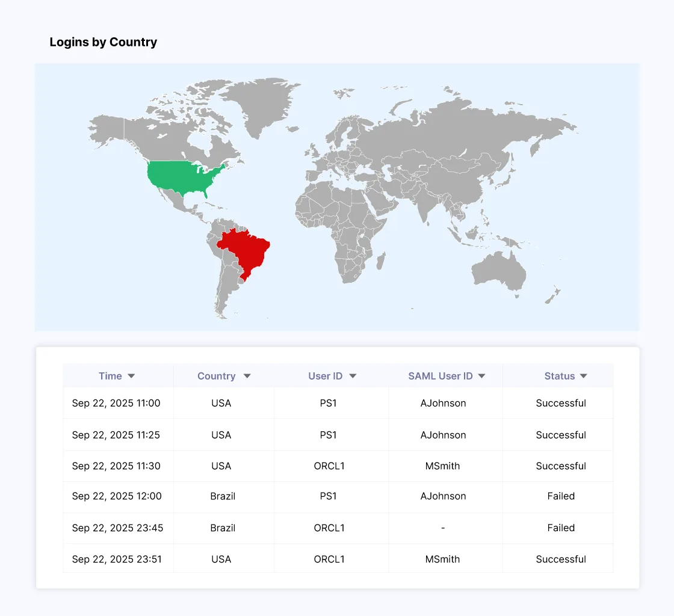Select ORCL1 in the 23:51 login row
The height and width of the screenshot is (616, 674).
pos(329,559)
